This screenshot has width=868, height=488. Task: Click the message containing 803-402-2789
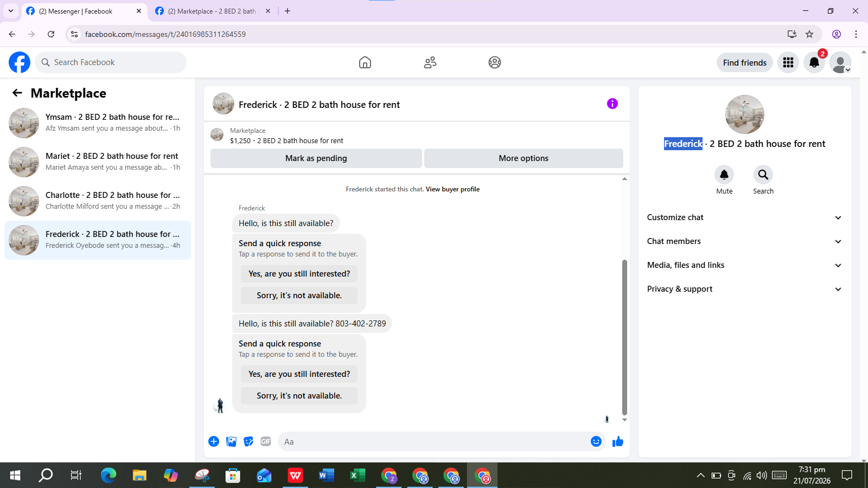tap(312, 324)
